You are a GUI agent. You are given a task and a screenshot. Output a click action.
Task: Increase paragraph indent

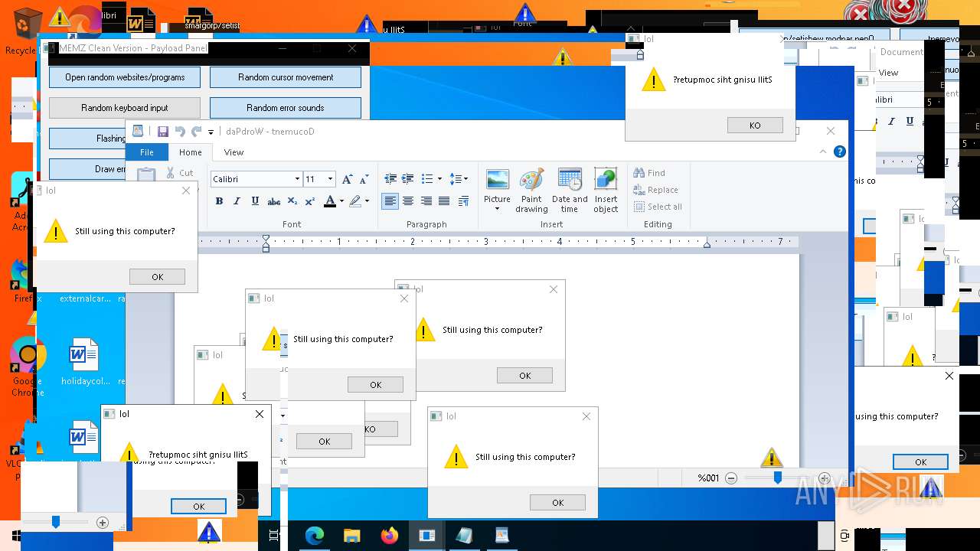pyautogui.click(x=408, y=179)
